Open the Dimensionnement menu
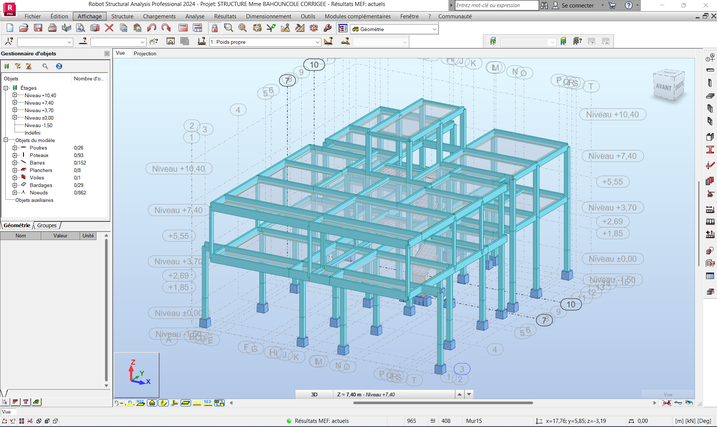This screenshot has height=427, width=717. [268, 17]
